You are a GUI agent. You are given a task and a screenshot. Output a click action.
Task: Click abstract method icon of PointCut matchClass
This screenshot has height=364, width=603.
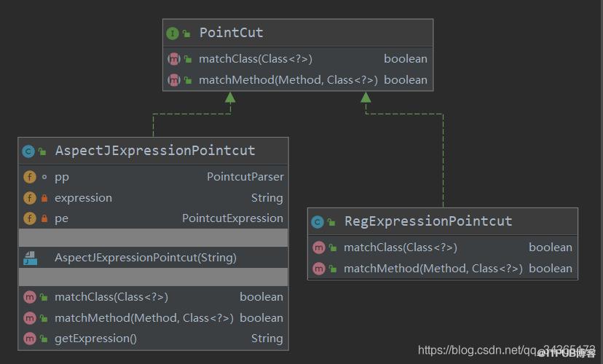(174, 59)
